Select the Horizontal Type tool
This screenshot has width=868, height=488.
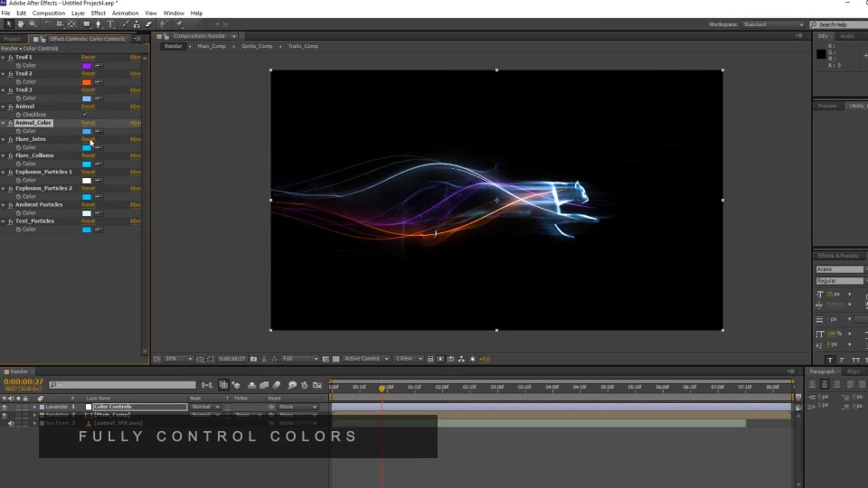point(110,24)
